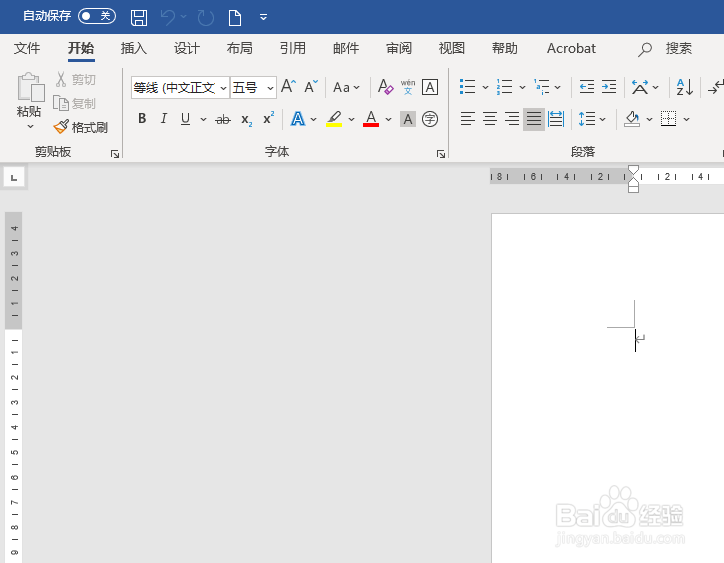The height and width of the screenshot is (563, 724).
Task: Click the Save icon in title bar
Action: point(139,18)
